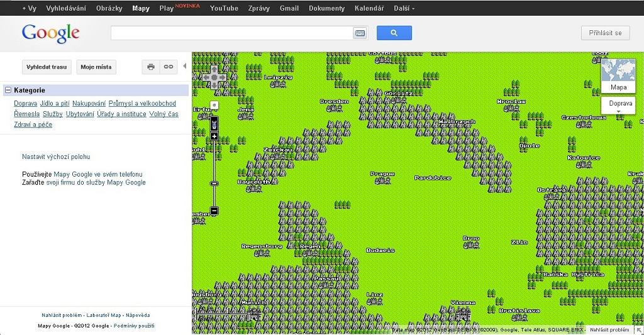Click the Vyhledat trasu button

(47, 67)
